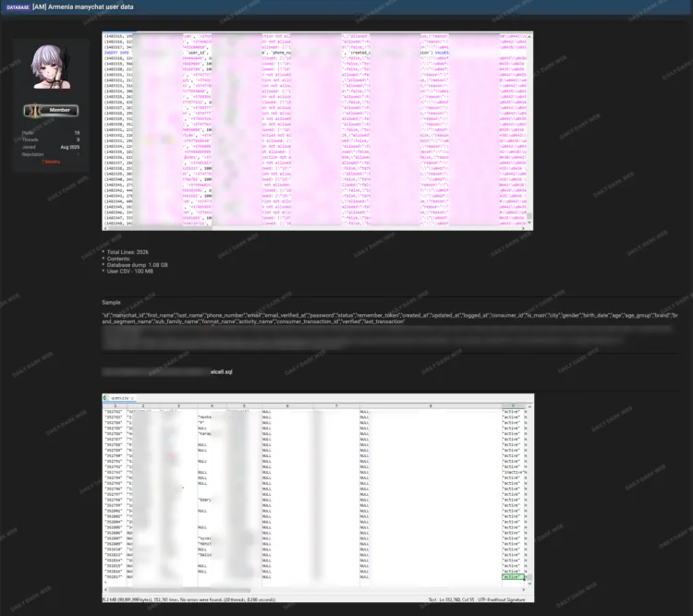Click the right arrow of the CSV horizontal scrollbar

pyautogui.click(x=524, y=589)
